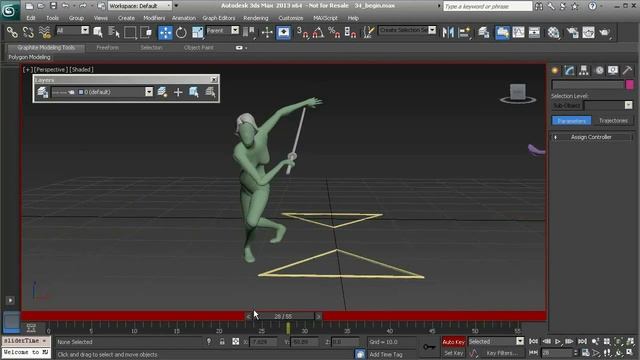Choose the Rectangular Selection Region tool
This screenshot has width=640, height=360.
coord(130,32)
